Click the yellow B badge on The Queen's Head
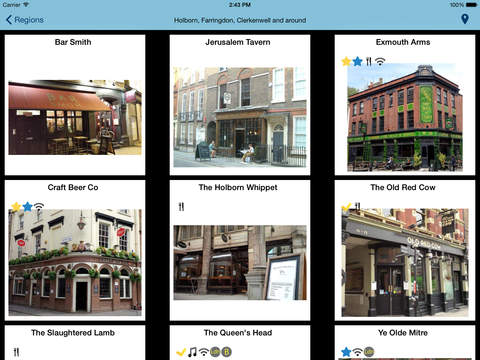Screen dimensions: 480x360 click(227, 352)
